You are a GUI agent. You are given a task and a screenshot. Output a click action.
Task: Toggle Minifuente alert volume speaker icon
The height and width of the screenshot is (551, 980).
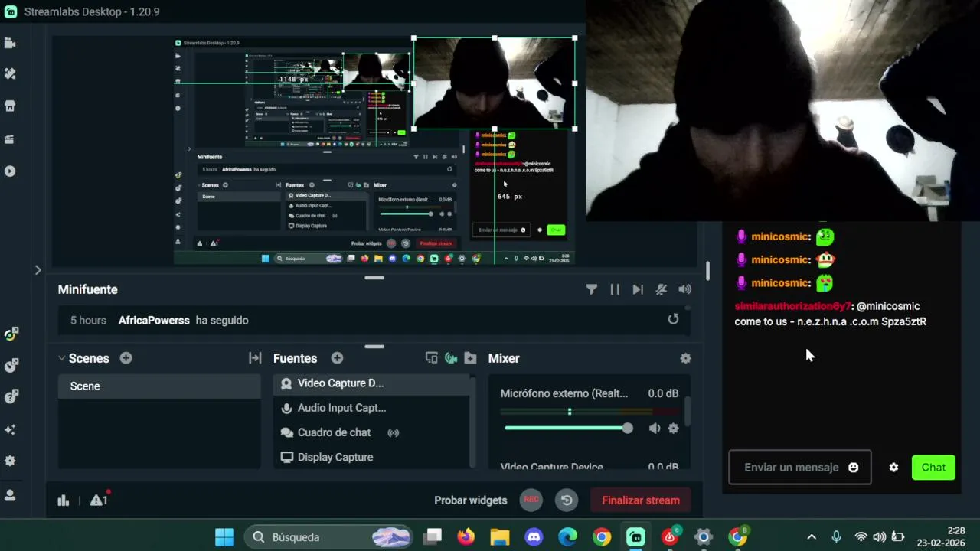685,289
